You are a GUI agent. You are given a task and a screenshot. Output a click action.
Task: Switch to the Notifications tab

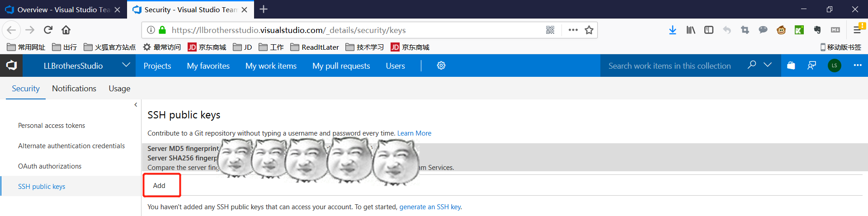click(x=74, y=89)
